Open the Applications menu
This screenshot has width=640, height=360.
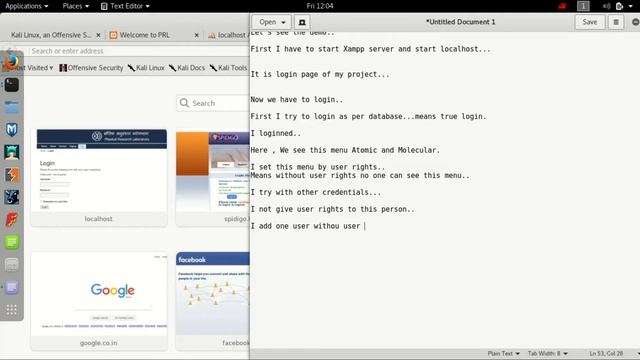pos(27,6)
